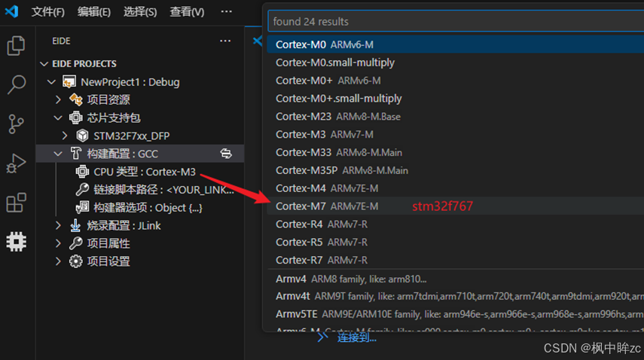Open the menu bar overflow ellipsis
This screenshot has height=360, width=644.
click(226, 11)
